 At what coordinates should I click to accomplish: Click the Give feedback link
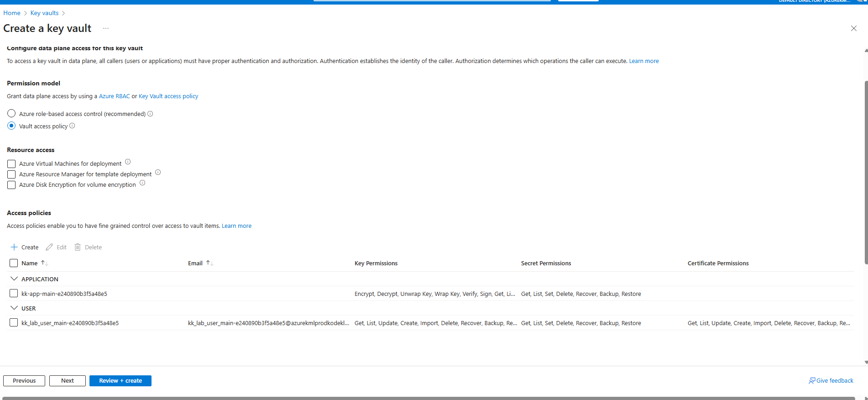(831, 381)
